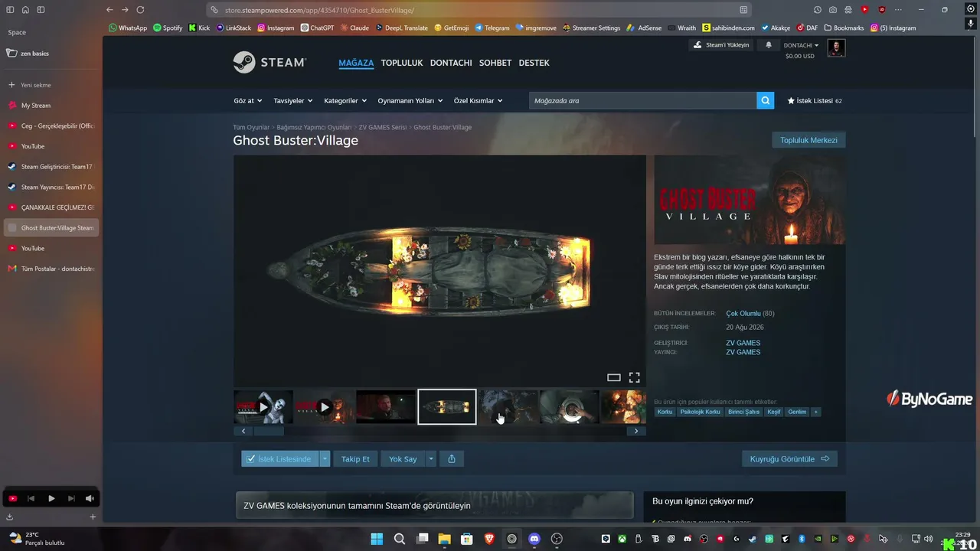This screenshot has width=980, height=551.
Task: Open the uBlock Origin extension icon
Action: pyautogui.click(x=882, y=10)
